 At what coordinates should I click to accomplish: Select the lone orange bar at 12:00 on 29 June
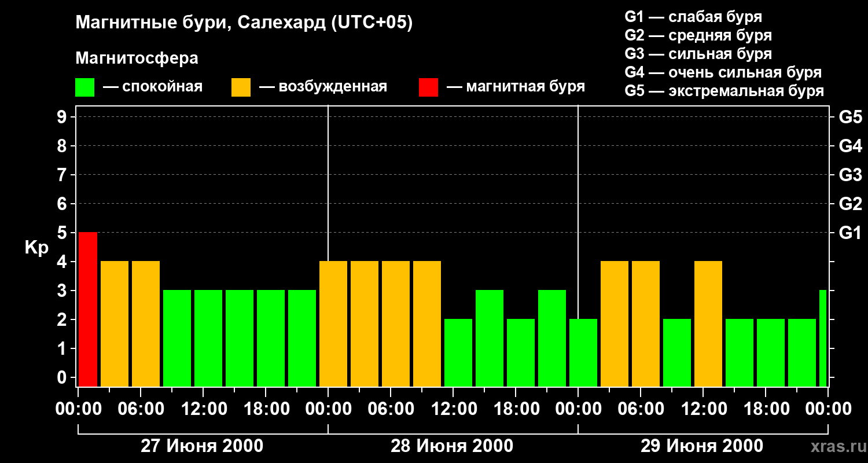[x=708, y=324]
